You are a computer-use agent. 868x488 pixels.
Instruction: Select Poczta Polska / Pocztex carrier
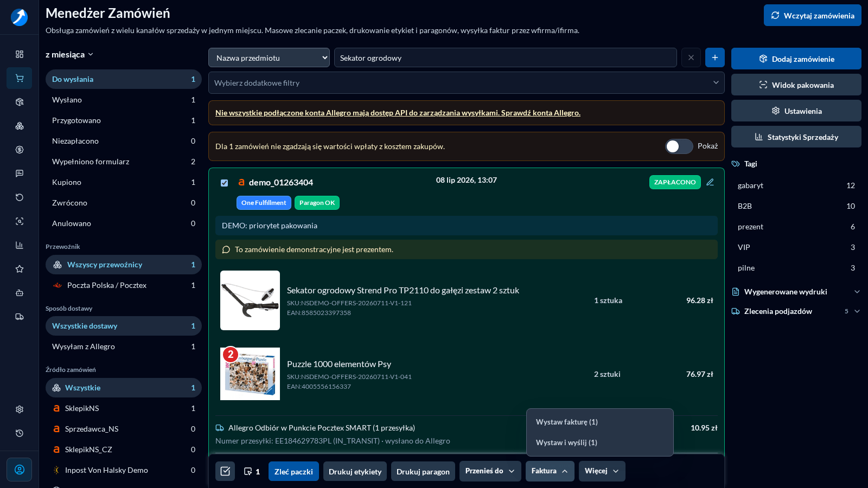coord(124,285)
